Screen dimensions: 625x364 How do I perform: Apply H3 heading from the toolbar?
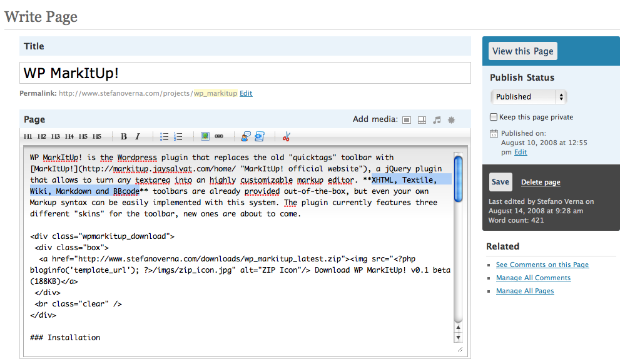click(56, 136)
